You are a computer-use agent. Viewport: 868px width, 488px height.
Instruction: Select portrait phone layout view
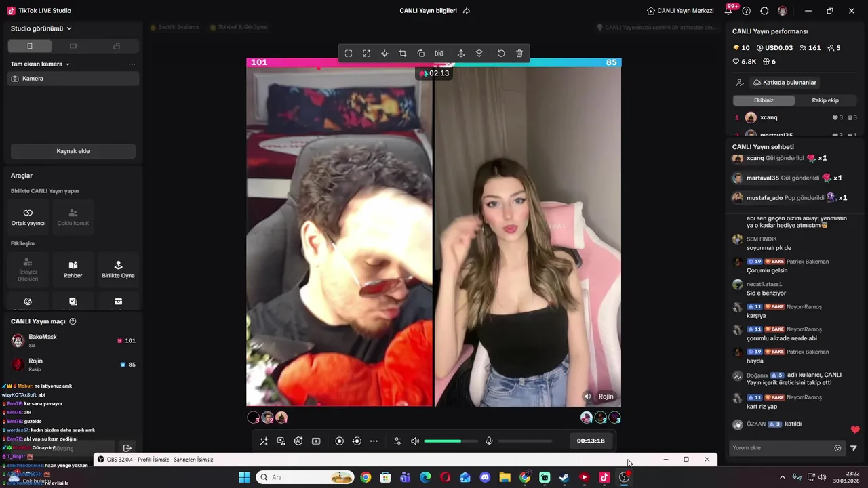point(29,46)
